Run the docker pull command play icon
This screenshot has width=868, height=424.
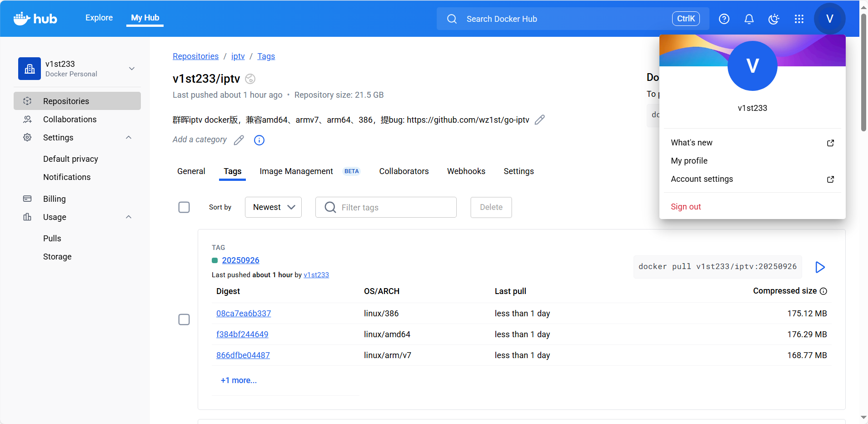coord(820,267)
